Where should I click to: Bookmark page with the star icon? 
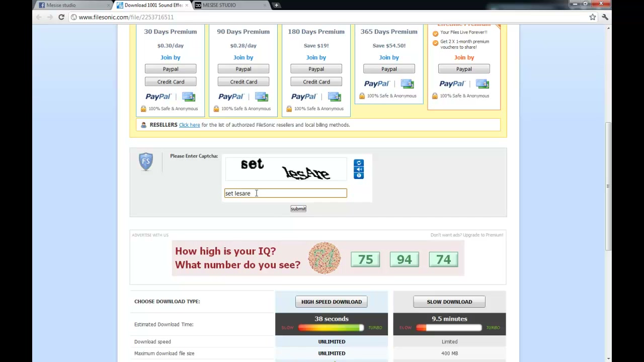click(593, 17)
